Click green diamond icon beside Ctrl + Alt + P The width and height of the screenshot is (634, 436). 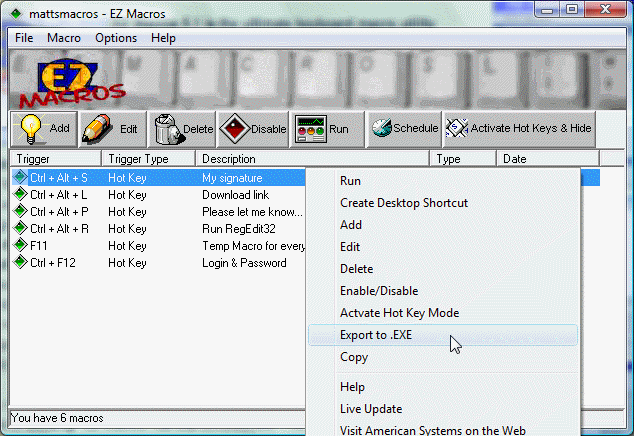pyautogui.click(x=20, y=211)
